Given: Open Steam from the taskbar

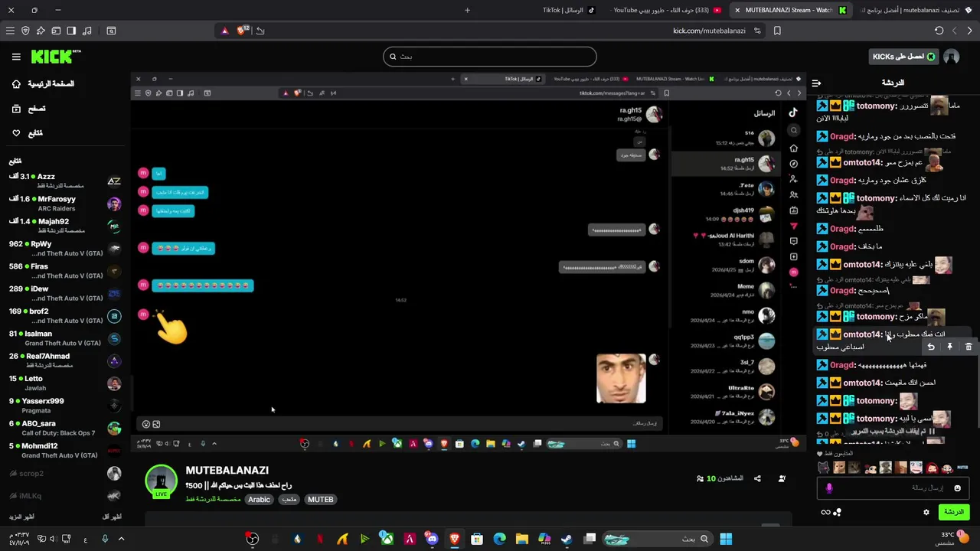Looking at the screenshot, I should click(x=567, y=539).
